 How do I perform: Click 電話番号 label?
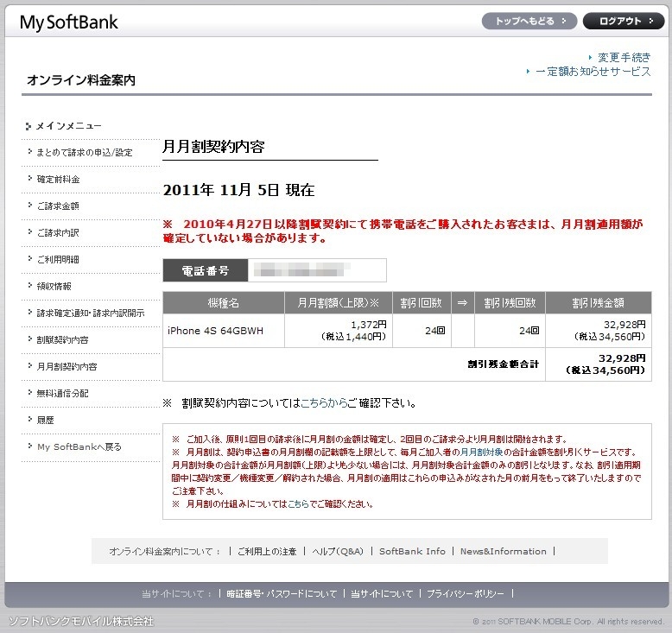206,270
